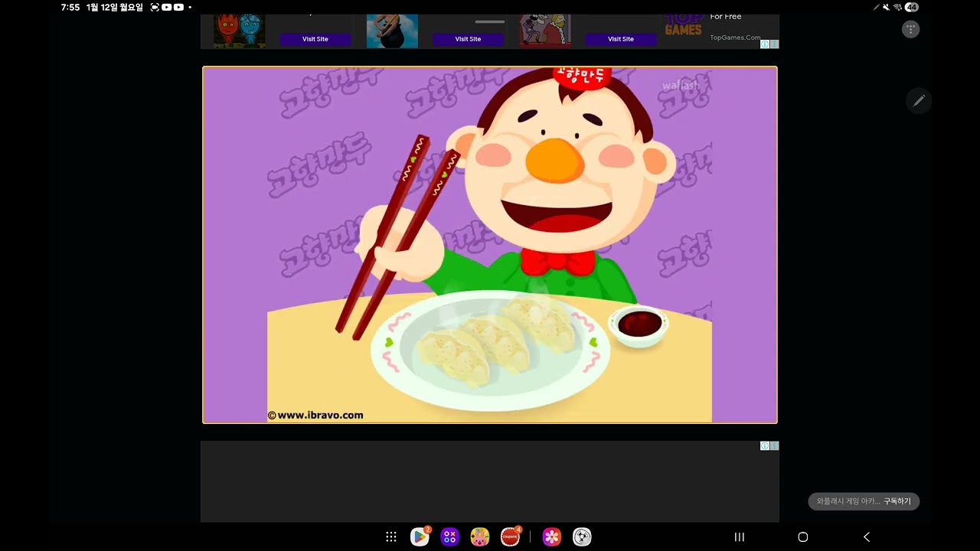This screenshot has height=551, width=980.
Task: Tap the 와플래시 게임 아카... channel label
Action: click(x=848, y=501)
